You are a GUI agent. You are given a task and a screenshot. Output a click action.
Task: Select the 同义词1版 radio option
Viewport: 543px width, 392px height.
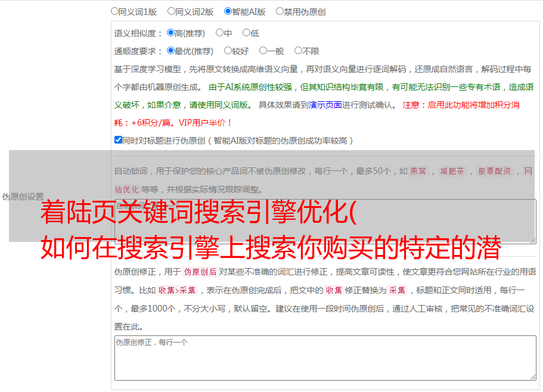115,11
